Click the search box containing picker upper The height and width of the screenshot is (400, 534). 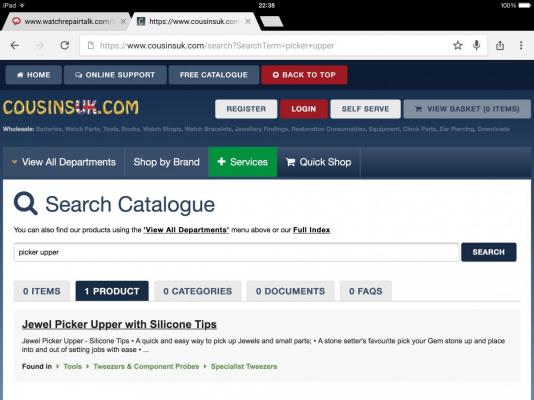[x=236, y=252]
